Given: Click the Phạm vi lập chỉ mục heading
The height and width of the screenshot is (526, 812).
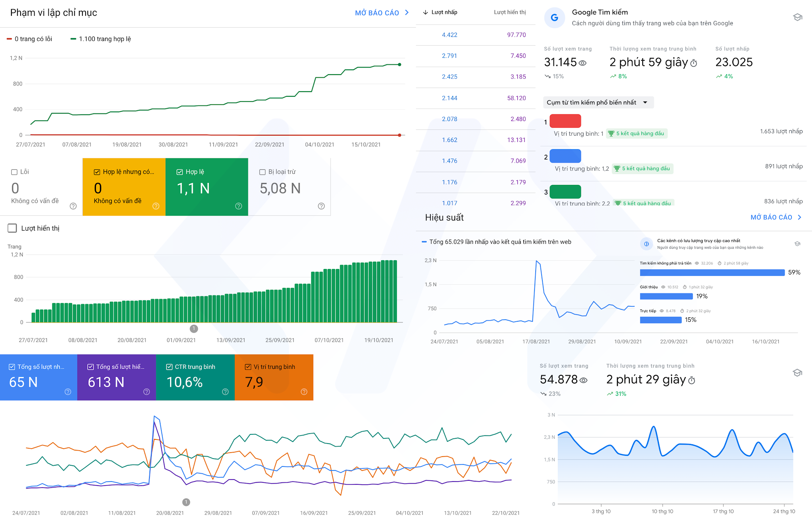Looking at the screenshot, I should 54,13.
